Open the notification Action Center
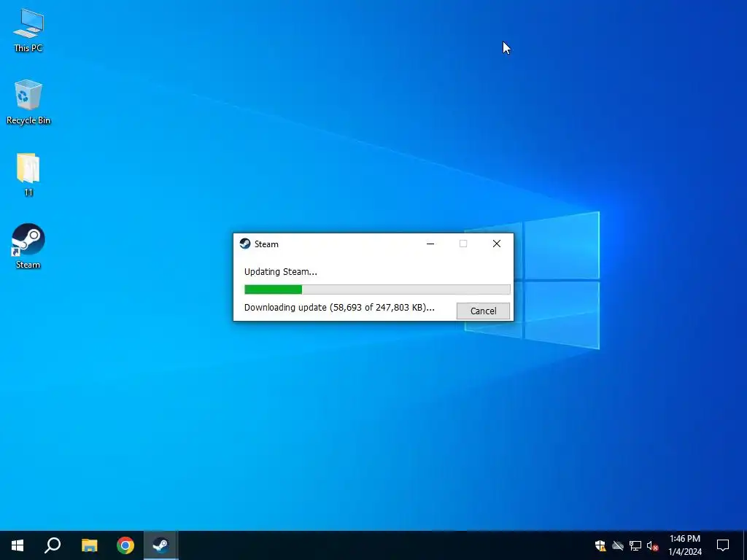Viewport: 747px width, 560px height. coord(723,545)
